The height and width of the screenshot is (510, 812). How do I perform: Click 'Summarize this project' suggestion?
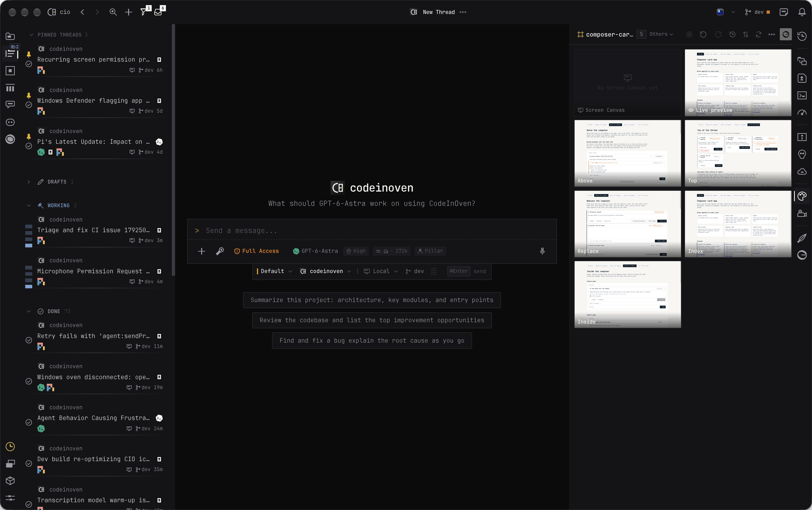(372, 300)
